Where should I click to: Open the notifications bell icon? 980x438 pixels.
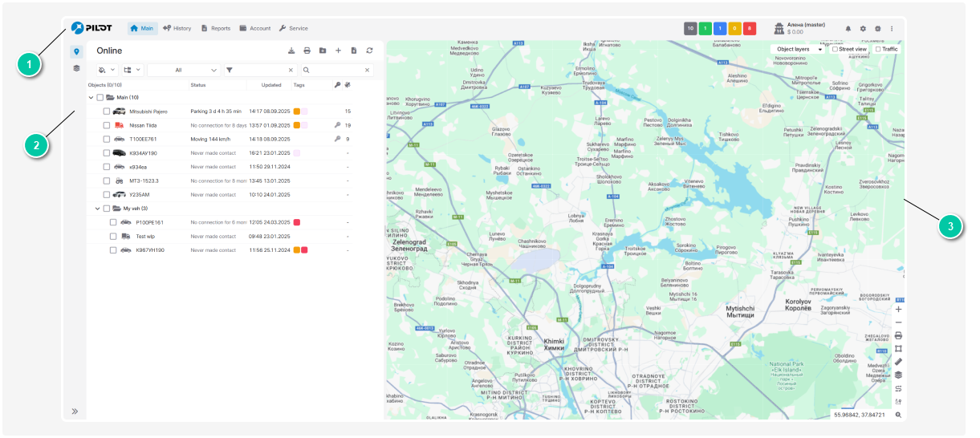(848, 29)
